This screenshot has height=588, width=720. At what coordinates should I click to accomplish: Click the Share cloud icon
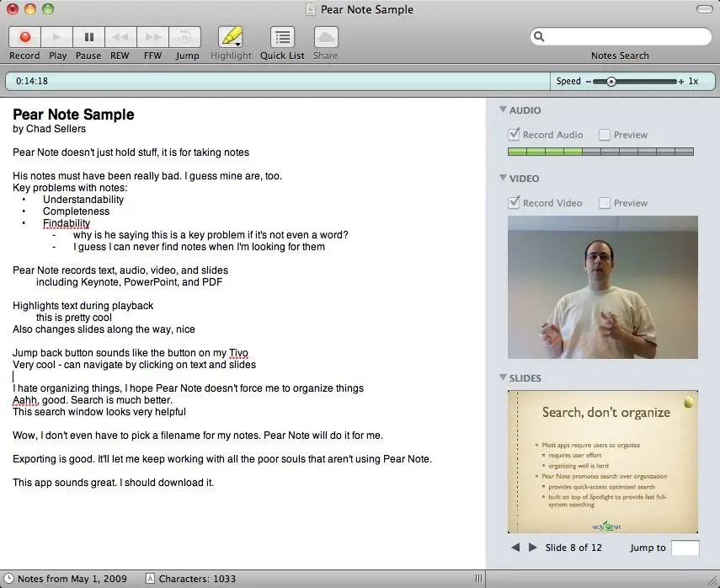(x=326, y=37)
